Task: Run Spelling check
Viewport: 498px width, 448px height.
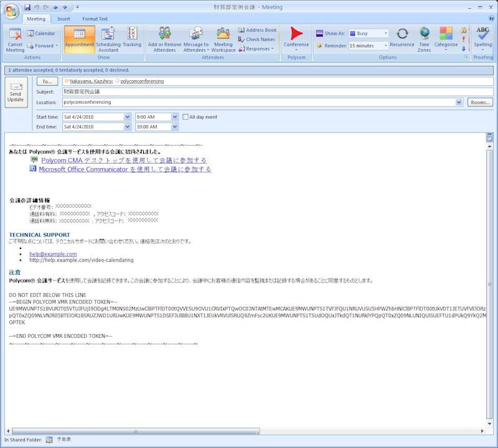Action: click(483, 39)
